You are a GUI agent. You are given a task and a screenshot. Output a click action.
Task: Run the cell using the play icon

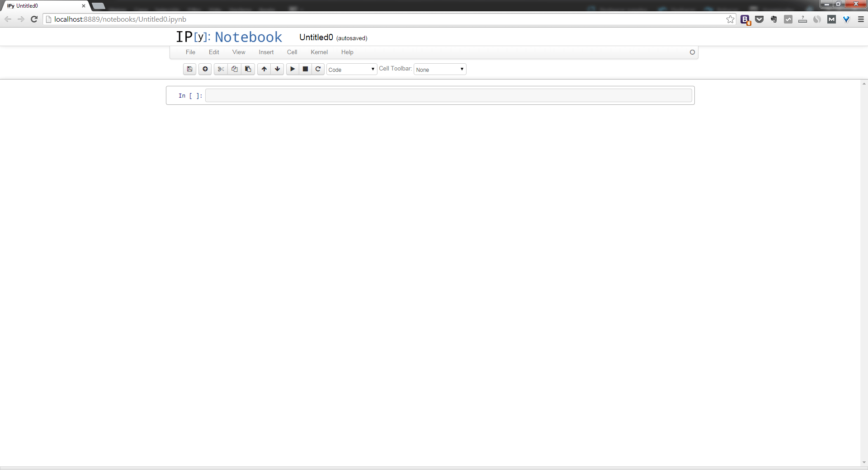coord(292,69)
